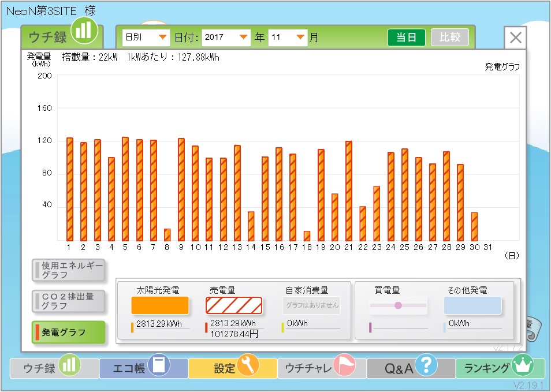Click the 売電量 striped swatch
Viewport: 551px width, 392px height.
click(234, 305)
